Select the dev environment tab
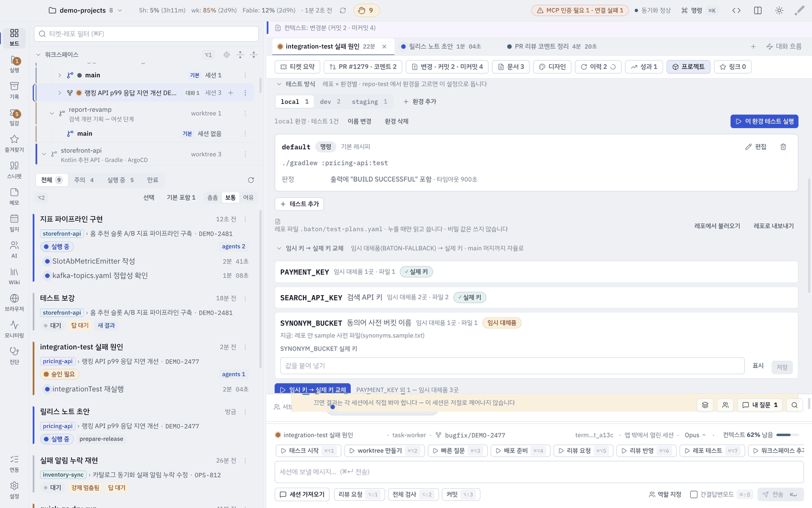Viewport: 812px width, 508px height. pos(330,102)
